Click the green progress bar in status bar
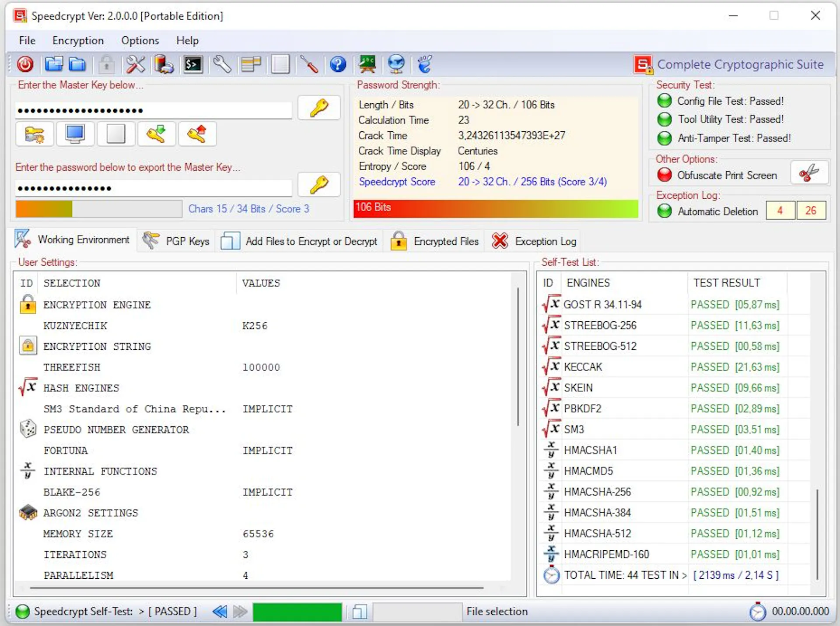This screenshot has width=840, height=626. pyautogui.click(x=297, y=612)
